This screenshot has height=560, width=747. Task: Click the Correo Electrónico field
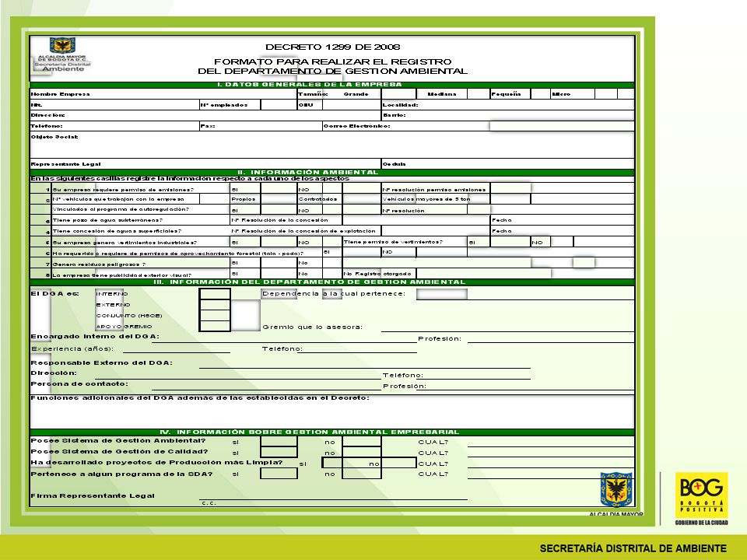[x=478, y=126]
